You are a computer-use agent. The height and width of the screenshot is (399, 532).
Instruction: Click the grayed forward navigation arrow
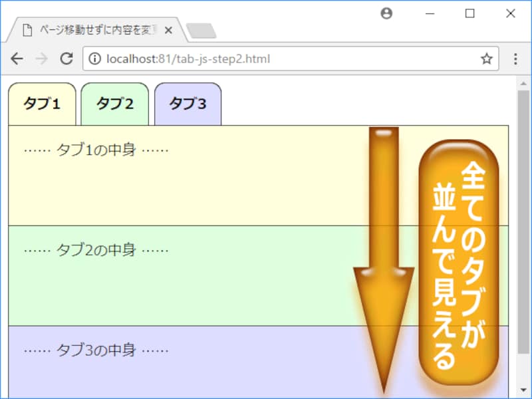coord(41,59)
